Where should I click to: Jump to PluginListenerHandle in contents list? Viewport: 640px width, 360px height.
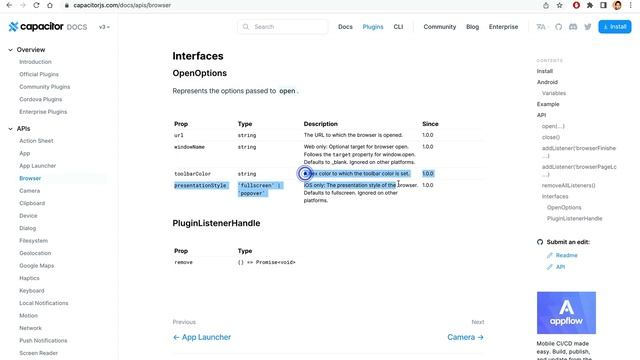[574, 218]
